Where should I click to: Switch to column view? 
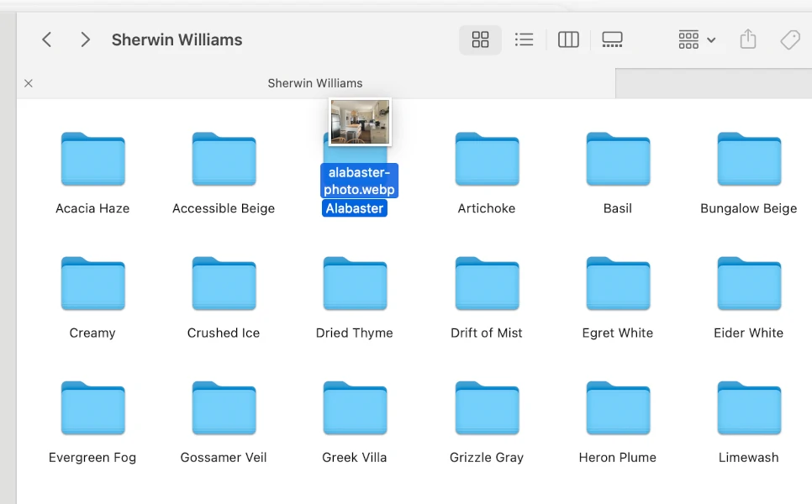click(x=568, y=39)
